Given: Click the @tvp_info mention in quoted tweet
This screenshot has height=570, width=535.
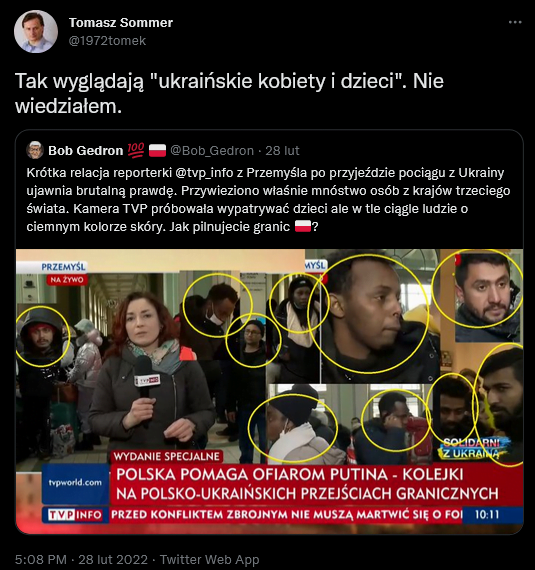Looking at the screenshot, I should 204,173.
